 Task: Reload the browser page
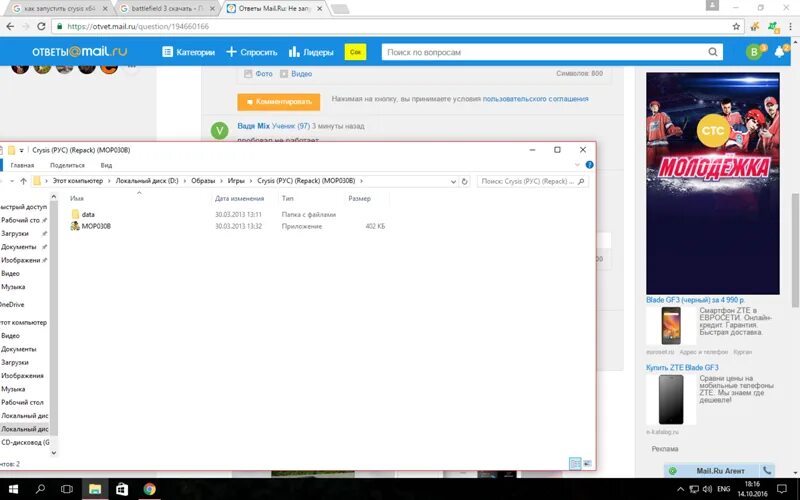click(x=41, y=26)
